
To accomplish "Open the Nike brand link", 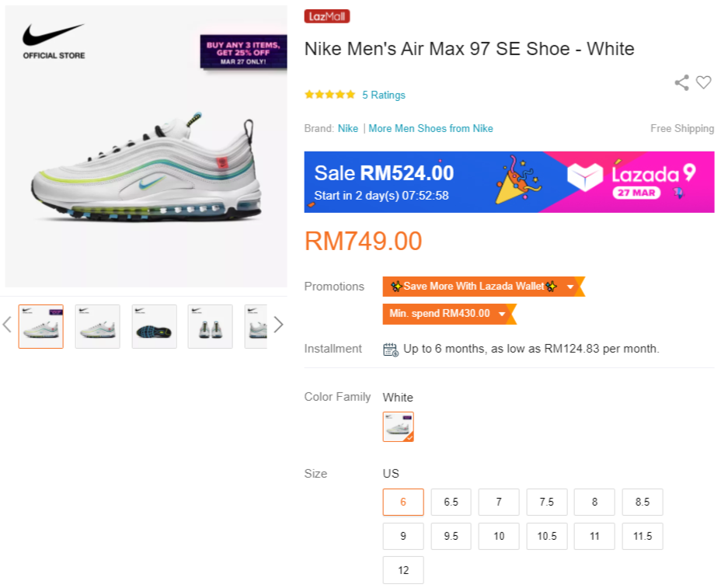I will point(348,128).
